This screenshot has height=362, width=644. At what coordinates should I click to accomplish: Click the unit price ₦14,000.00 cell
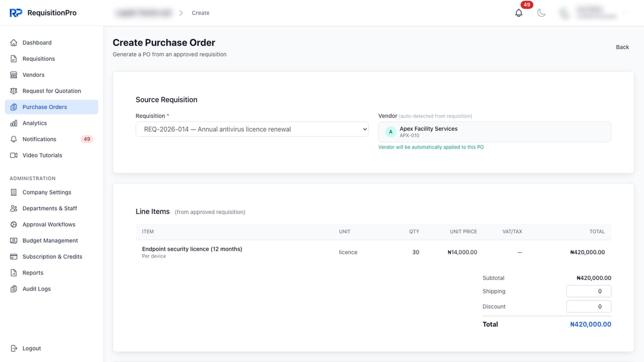tap(462, 252)
